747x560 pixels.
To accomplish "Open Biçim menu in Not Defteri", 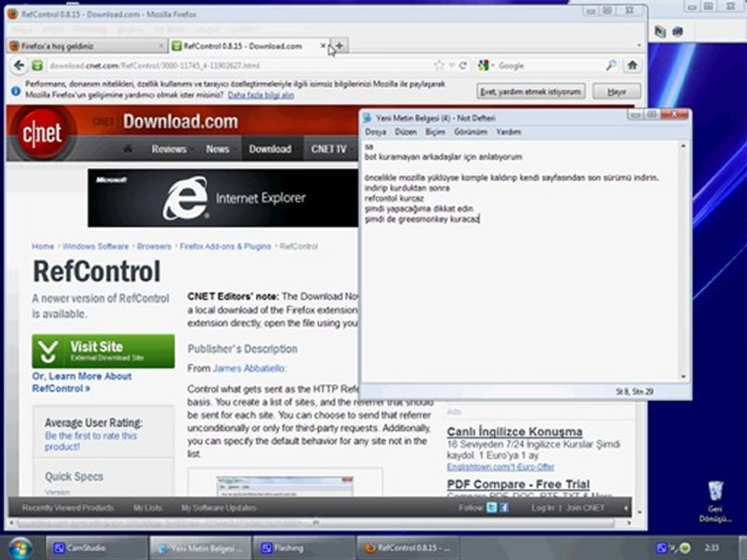I will click(x=435, y=132).
